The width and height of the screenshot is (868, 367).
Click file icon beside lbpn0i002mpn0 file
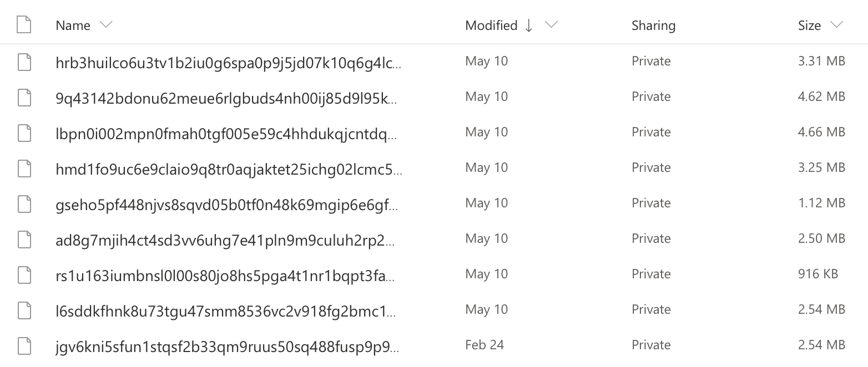point(24,132)
